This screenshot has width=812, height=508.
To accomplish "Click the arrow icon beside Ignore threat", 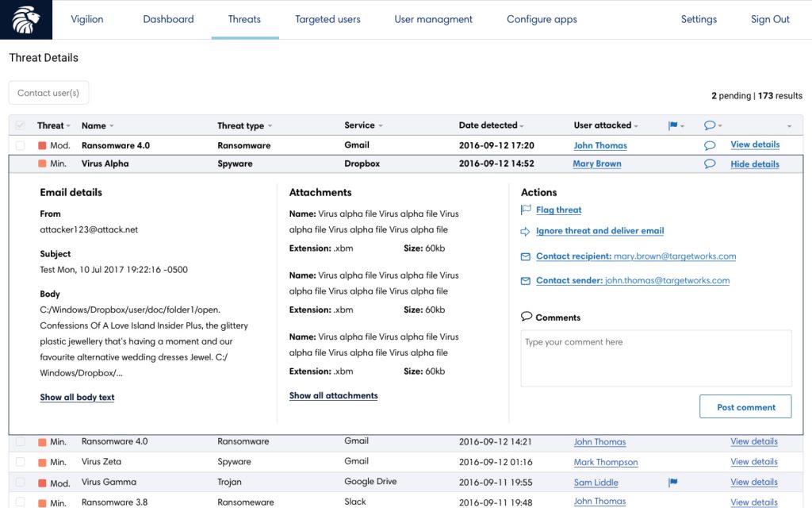I will click(525, 231).
